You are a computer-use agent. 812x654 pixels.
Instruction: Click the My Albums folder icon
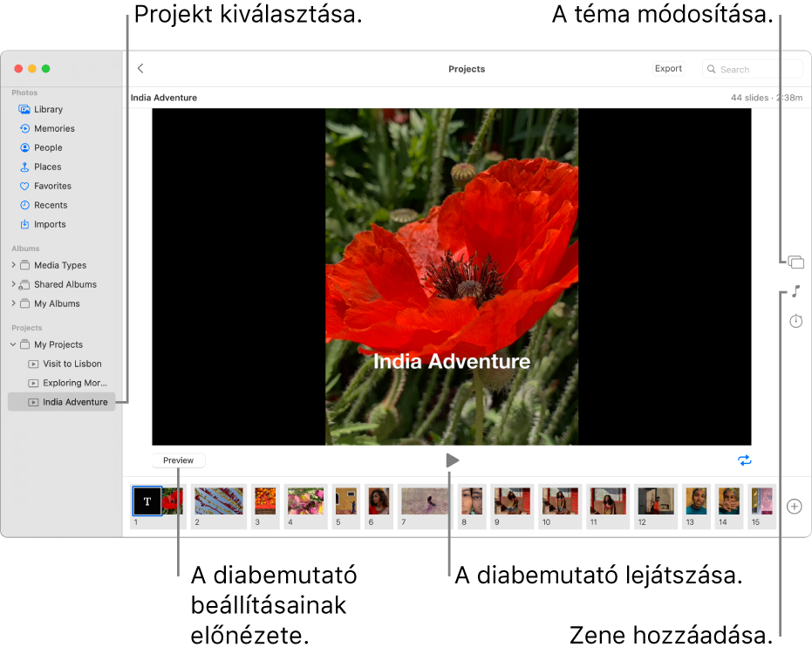click(24, 303)
